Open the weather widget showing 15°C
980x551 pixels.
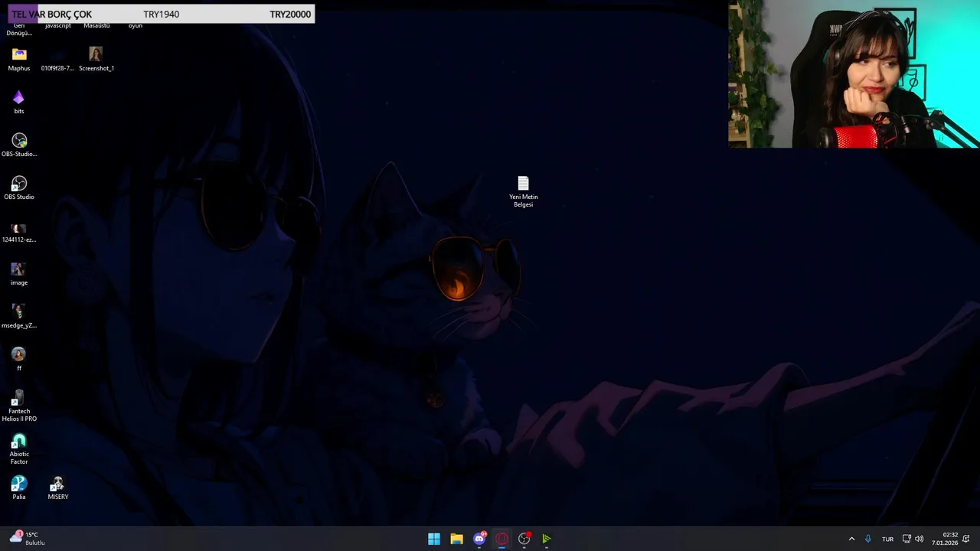(28, 538)
